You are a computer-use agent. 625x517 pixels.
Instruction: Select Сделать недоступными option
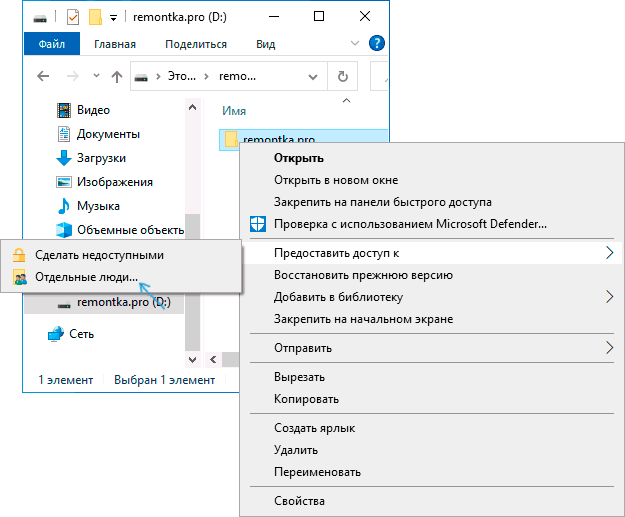click(x=99, y=255)
